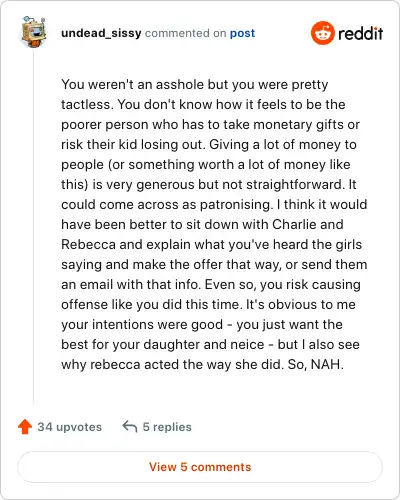Viewport: 400px width, 500px height.
Task: Click the comment's first line of text
Action: [x=195, y=85]
